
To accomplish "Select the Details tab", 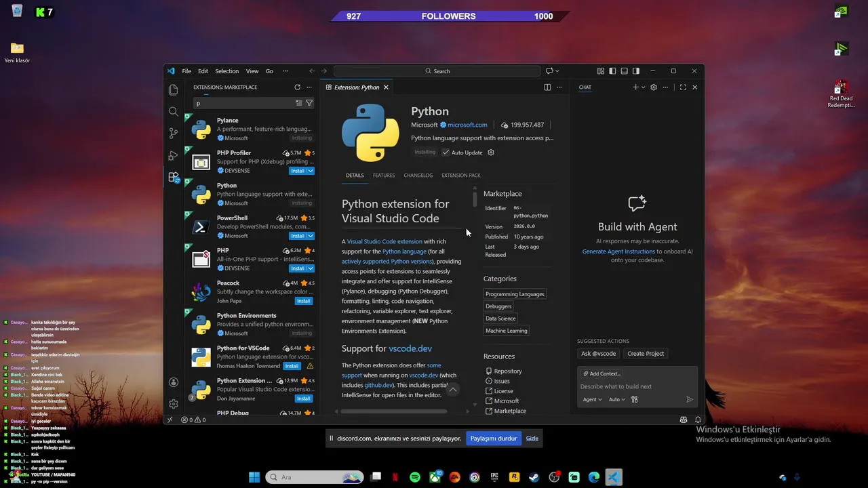I will coord(355,176).
